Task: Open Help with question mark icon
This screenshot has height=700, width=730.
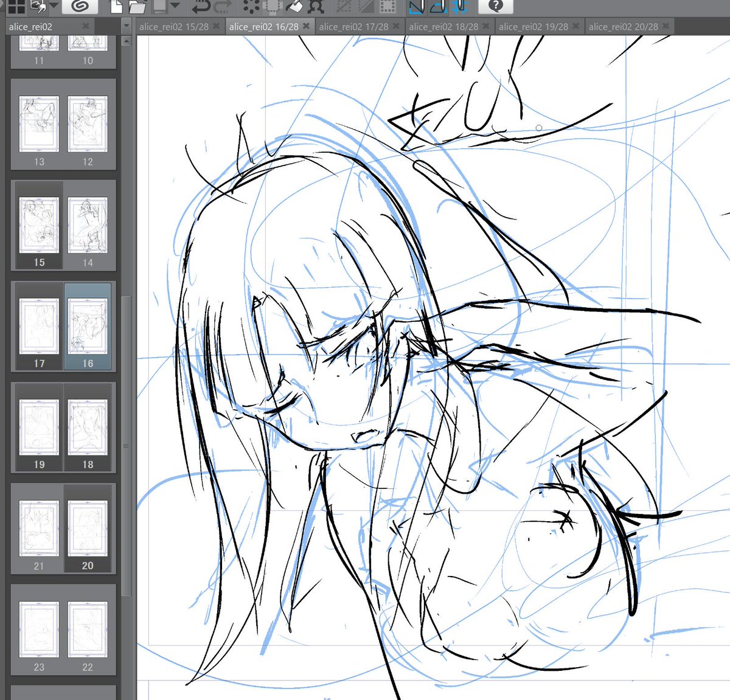Action: coord(496,6)
